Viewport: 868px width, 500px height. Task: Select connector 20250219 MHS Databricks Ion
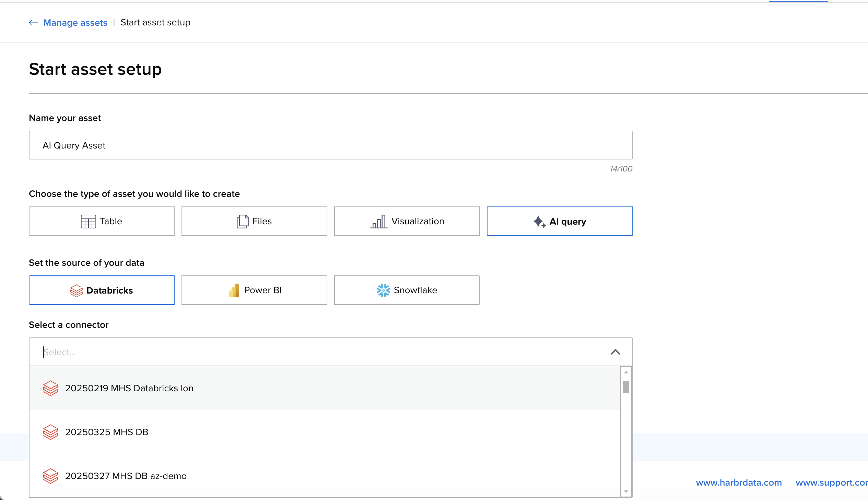(325, 389)
